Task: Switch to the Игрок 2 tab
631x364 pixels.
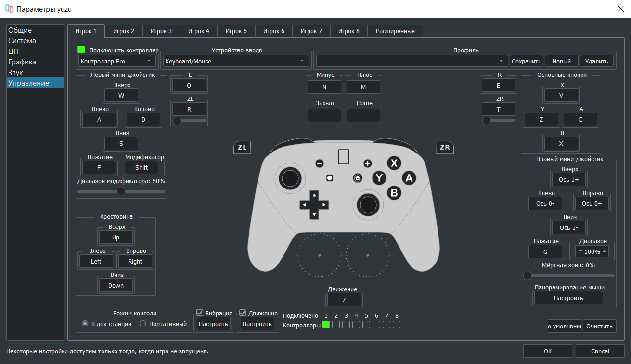Action: coord(124,31)
